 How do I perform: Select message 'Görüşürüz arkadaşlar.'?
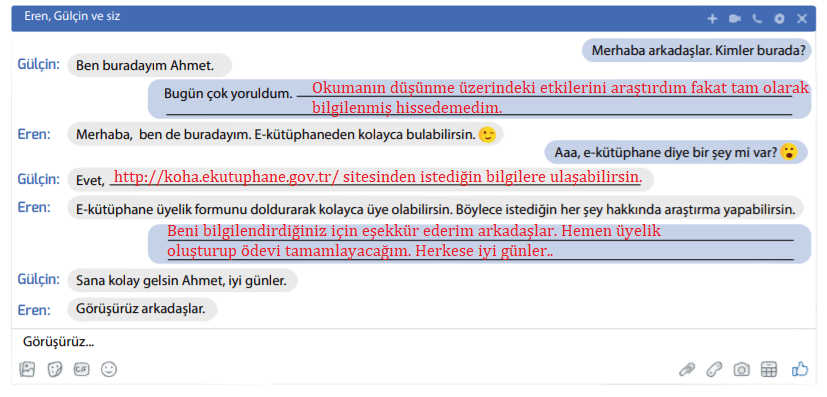click(x=142, y=308)
